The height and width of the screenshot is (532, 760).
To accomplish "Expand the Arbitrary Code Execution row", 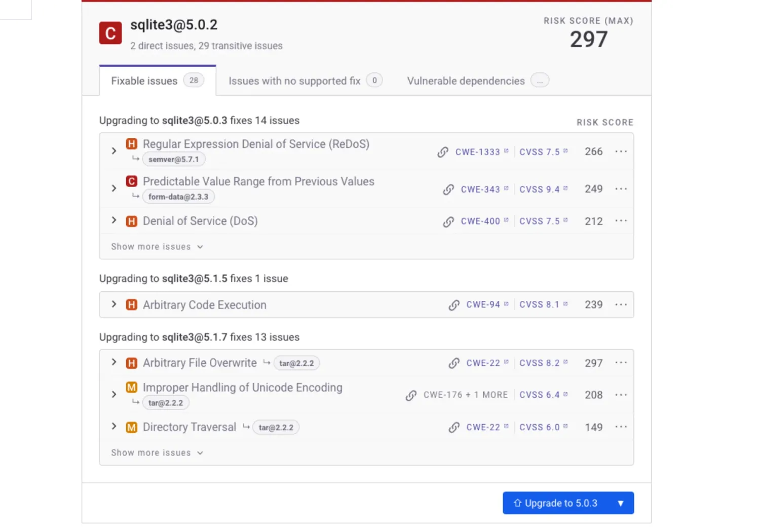I will pos(114,305).
